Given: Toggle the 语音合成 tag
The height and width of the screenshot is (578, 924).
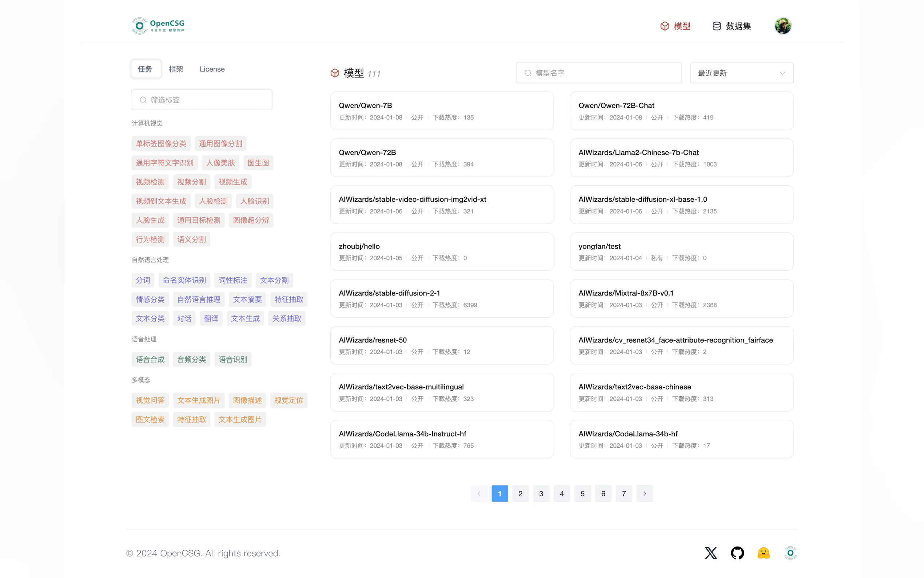Looking at the screenshot, I should click(x=150, y=359).
